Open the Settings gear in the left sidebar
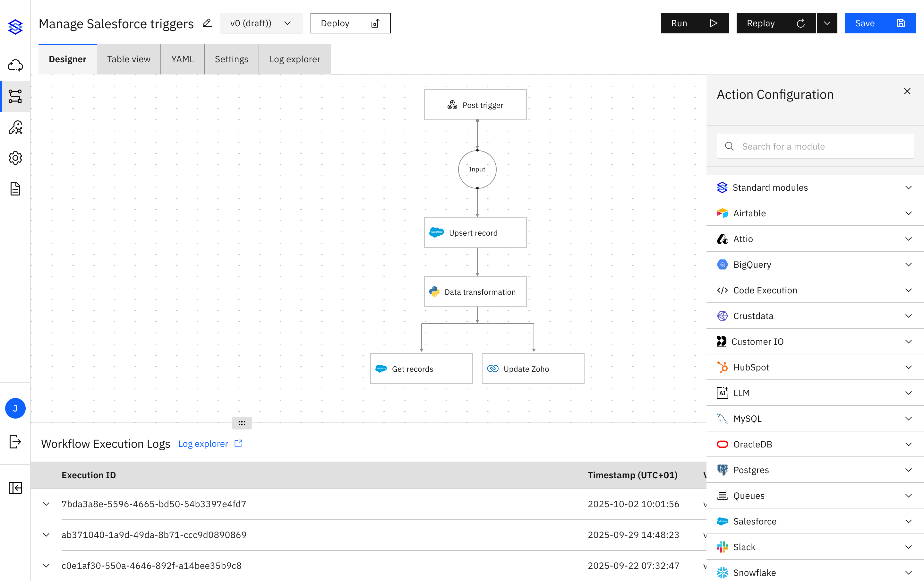Viewport: 924px width, 581px height. coord(15,158)
